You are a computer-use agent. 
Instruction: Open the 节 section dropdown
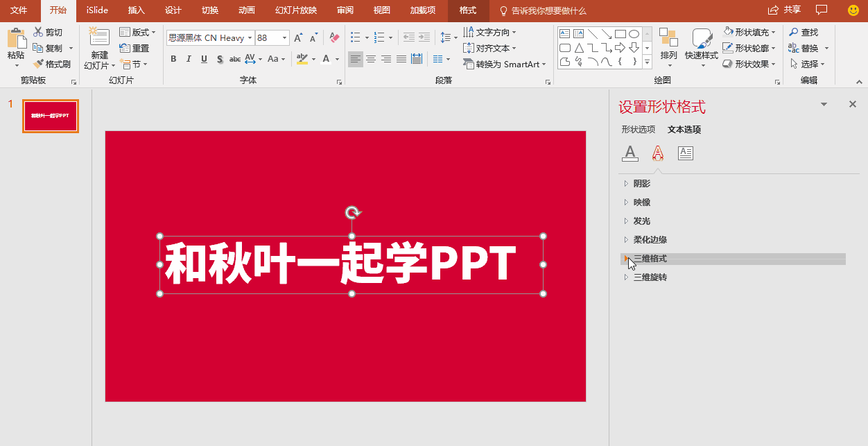click(x=134, y=64)
